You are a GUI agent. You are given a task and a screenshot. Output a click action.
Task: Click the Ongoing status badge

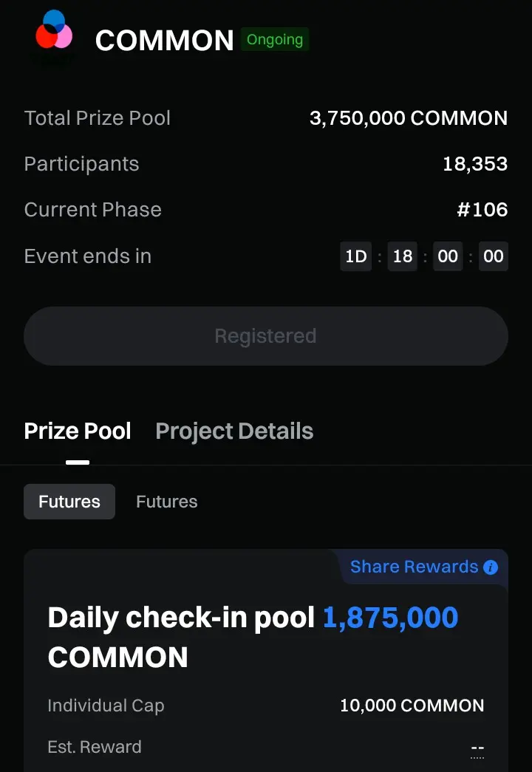[275, 39]
